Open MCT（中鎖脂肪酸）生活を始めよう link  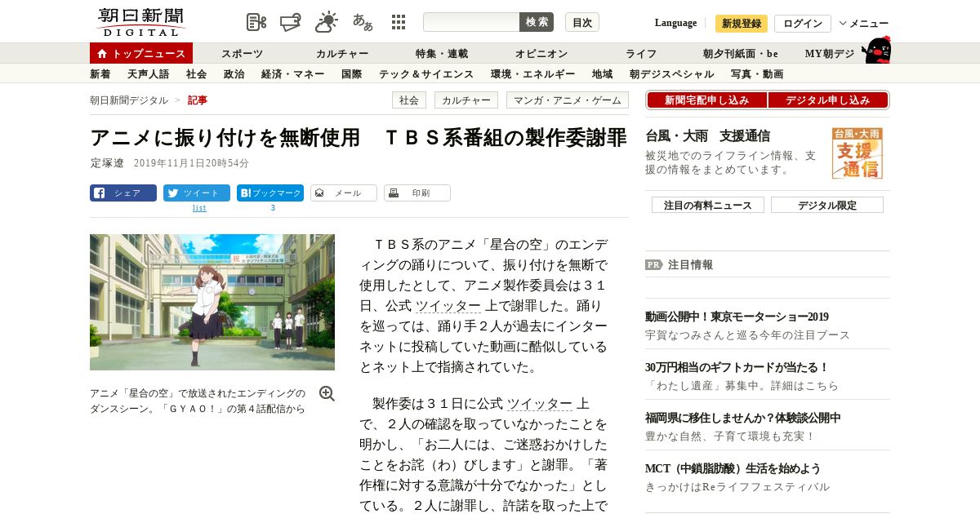click(733, 468)
